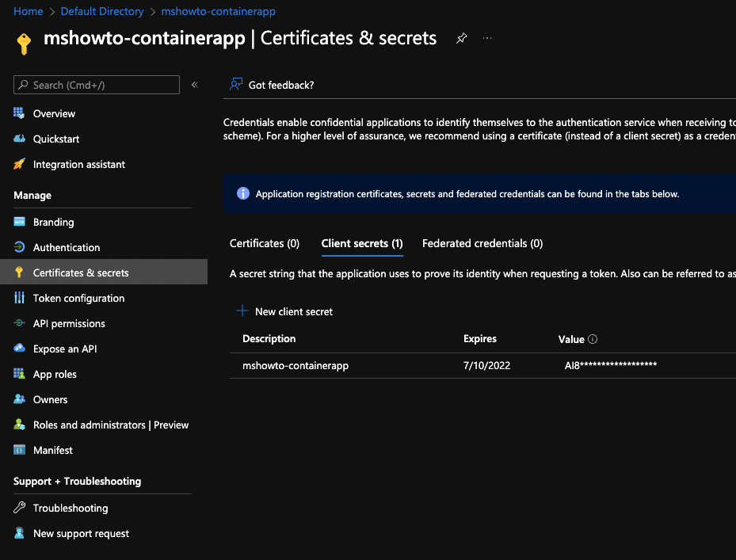Click the Value column header

(571, 339)
